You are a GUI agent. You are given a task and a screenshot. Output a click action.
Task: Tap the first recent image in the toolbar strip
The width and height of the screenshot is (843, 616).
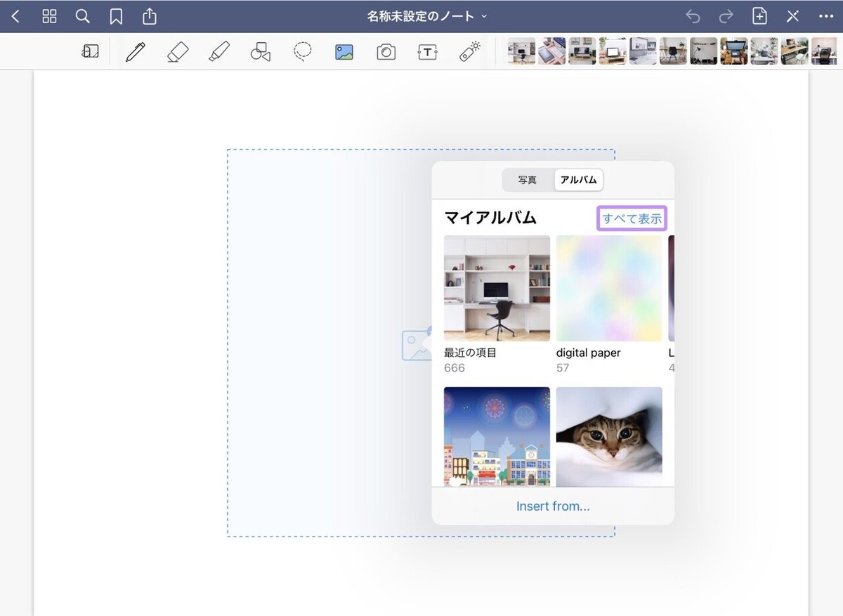[x=521, y=51]
